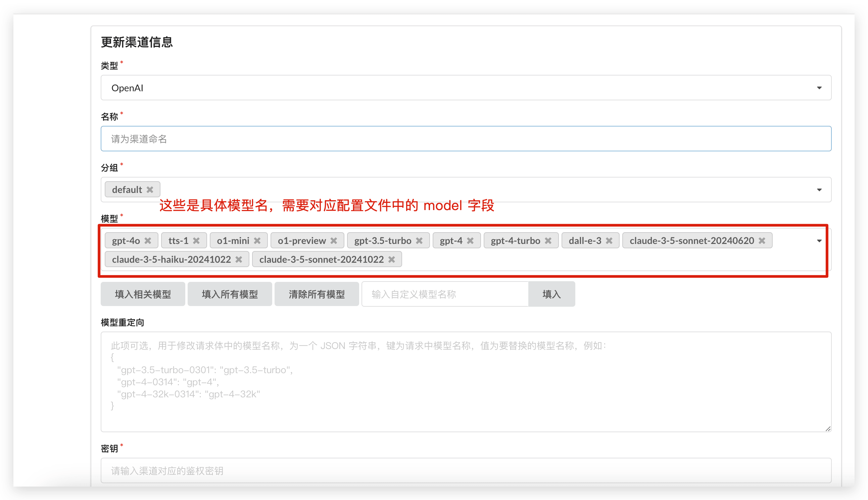Remove the dall-e-3 model tag

609,241
